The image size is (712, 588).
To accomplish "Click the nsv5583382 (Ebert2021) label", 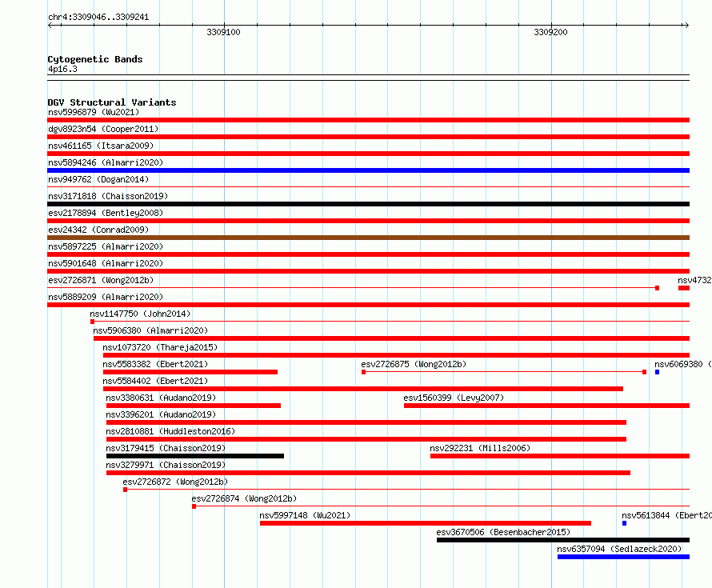I will coord(155,364).
